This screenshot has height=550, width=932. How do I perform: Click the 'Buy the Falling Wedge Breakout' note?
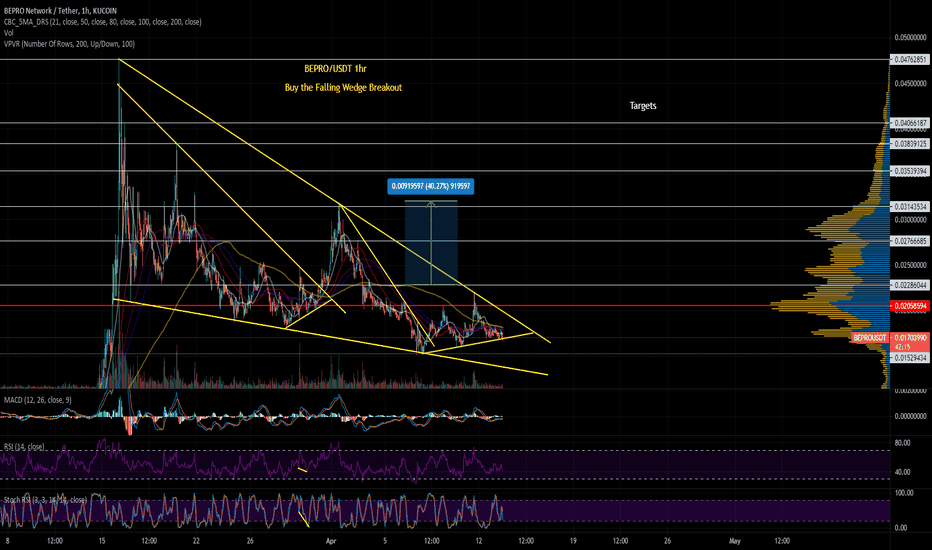click(343, 87)
